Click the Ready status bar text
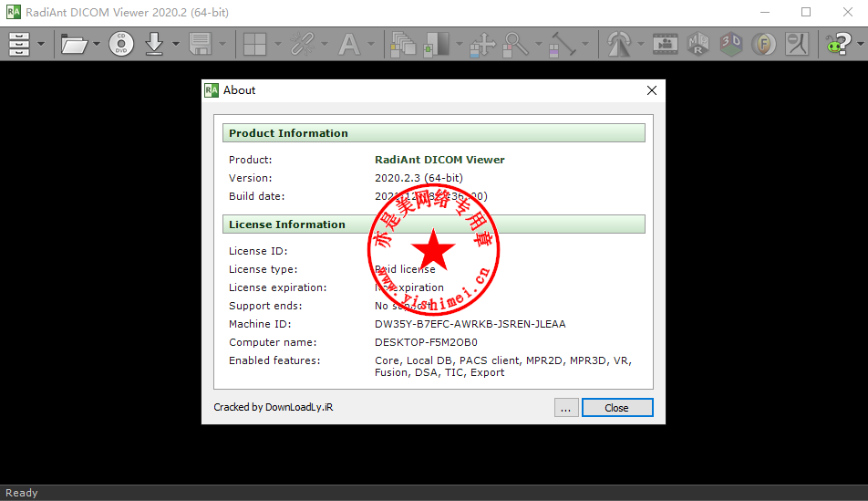Viewport: 868px width, 501px height. [22, 493]
